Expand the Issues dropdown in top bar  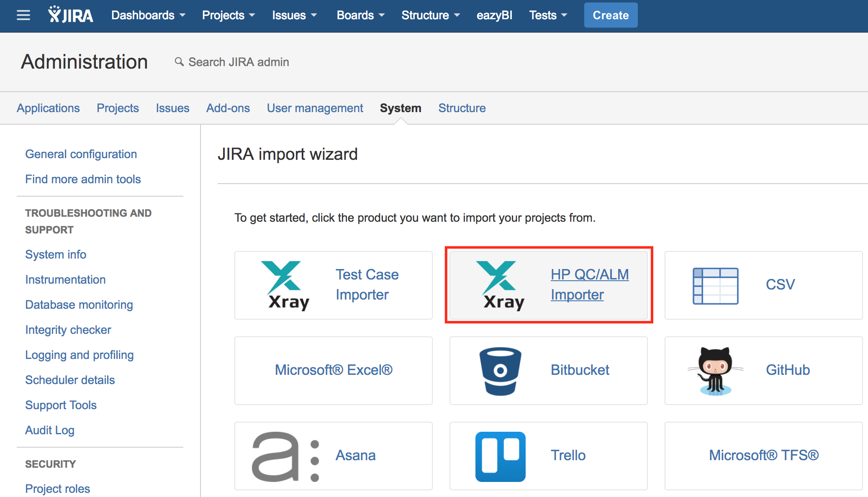294,15
